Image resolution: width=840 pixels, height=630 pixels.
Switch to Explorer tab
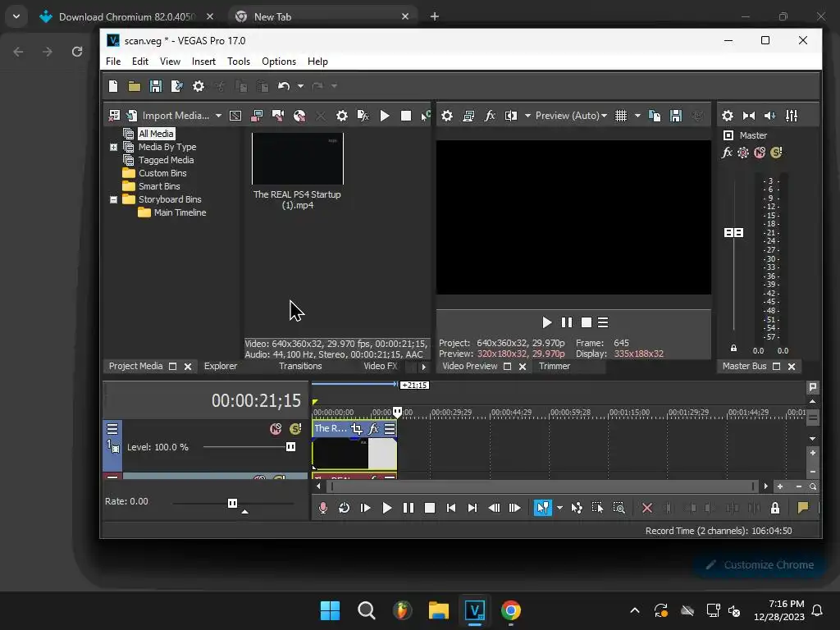(221, 367)
